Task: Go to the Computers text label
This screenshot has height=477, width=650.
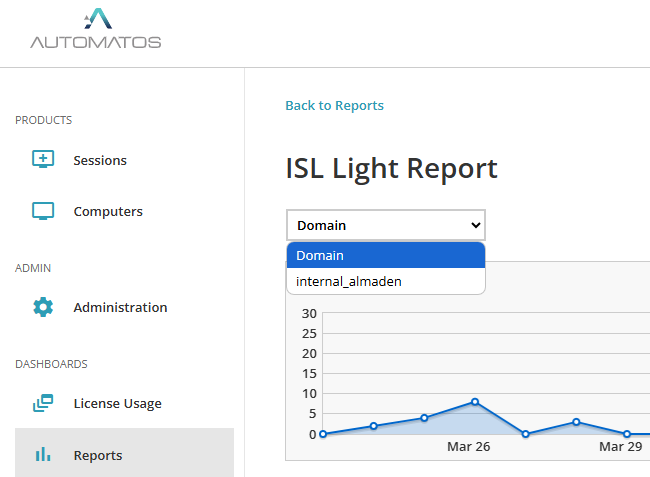Action: coord(108,211)
